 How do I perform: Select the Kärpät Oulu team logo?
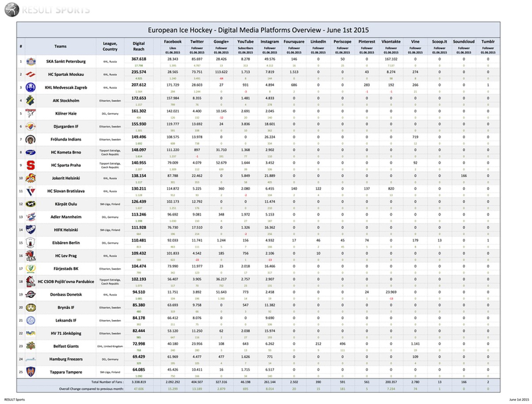click(31, 205)
